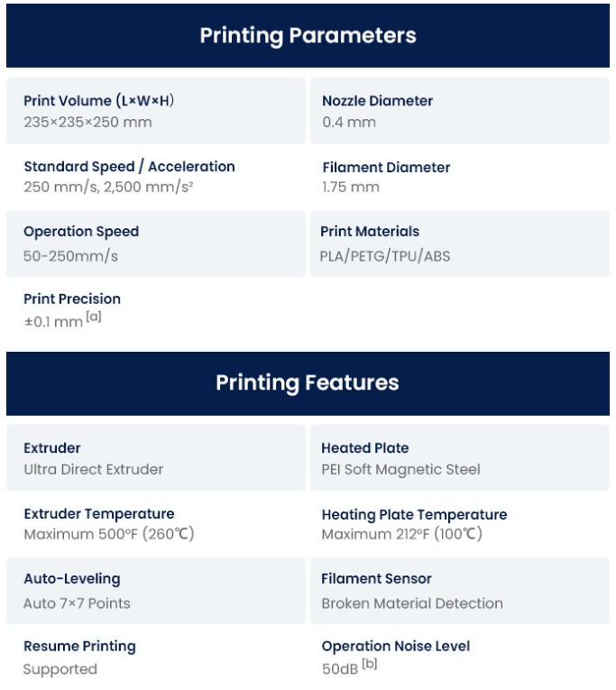Click the PLA/PETG/TPU/ABS materials text
This screenshot has width=616, height=690.
coord(385,256)
